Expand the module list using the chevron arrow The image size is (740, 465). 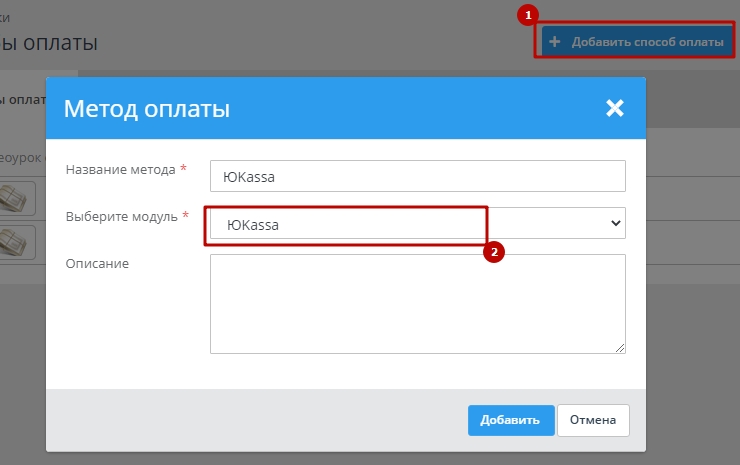615,224
